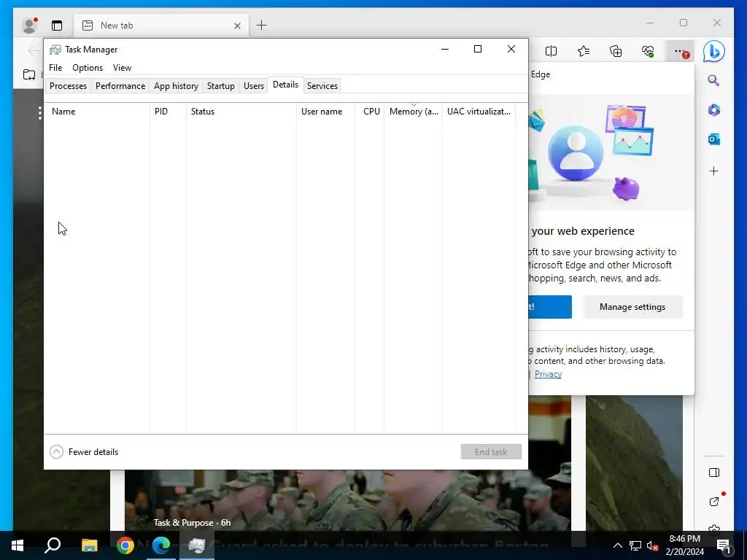Click the Edge sidebar search icon
This screenshot has height=560, width=747.
coord(713,80)
